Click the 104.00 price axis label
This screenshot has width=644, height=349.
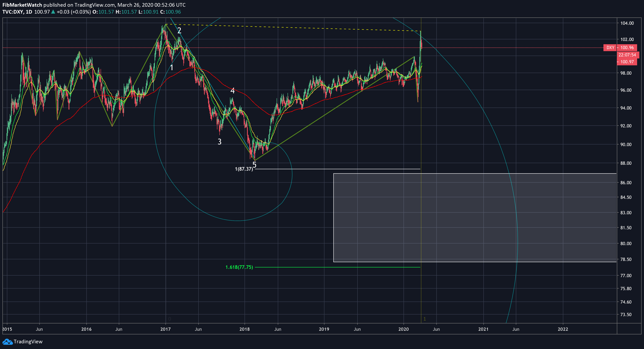coord(627,23)
